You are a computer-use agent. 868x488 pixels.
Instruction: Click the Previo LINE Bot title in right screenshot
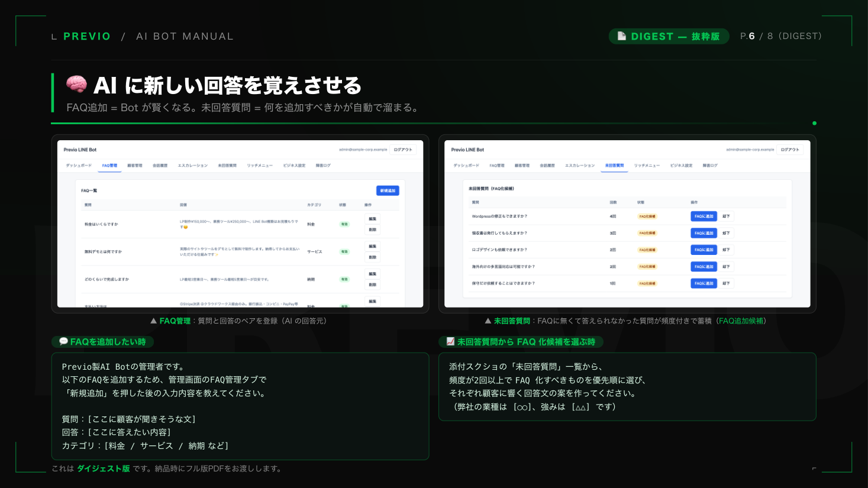coord(467,150)
